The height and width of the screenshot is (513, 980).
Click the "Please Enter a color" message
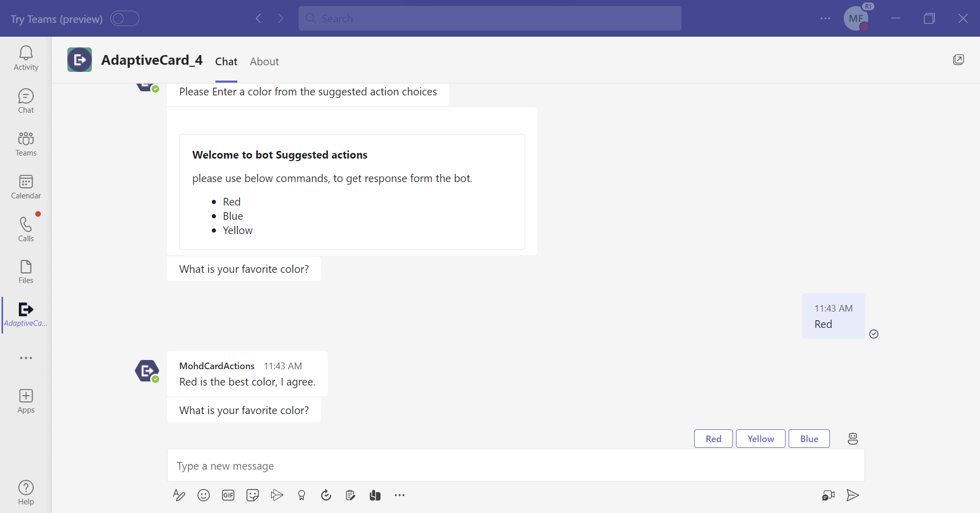pyautogui.click(x=308, y=92)
